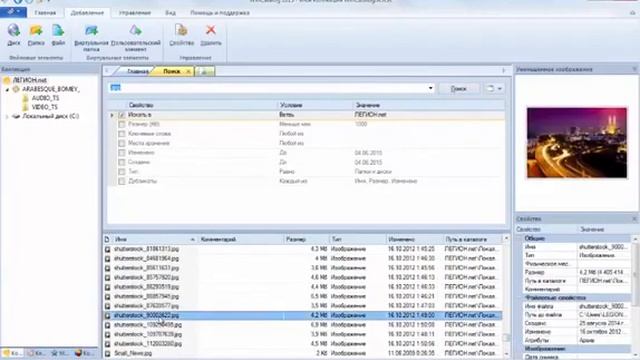Open the Помощь и поддержка ribbon tab
640x360 pixels.
click(x=220, y=13)
